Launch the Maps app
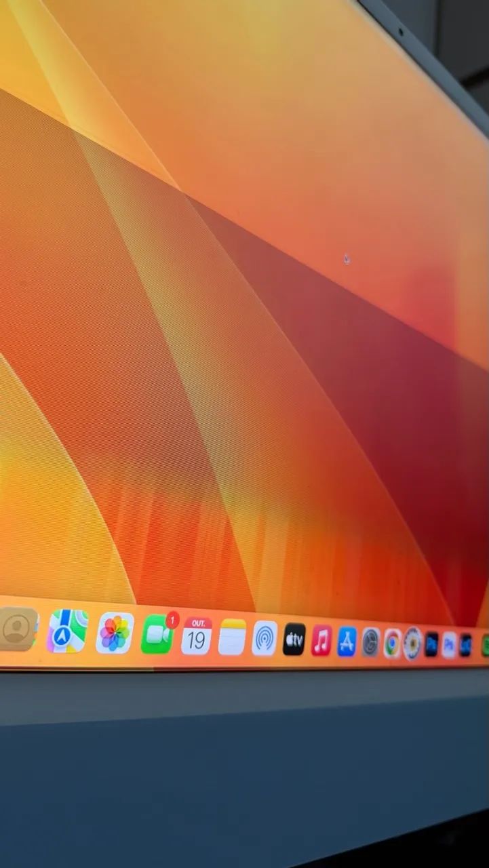The image size is (489, 868). (68, 631)
